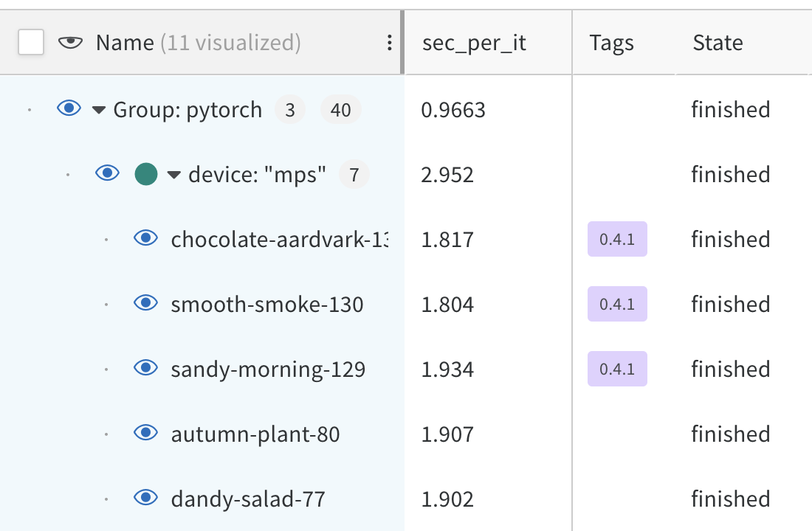Check the select-all runs checkbox
The height and width of the screenshot is (531, 812).
click(x=31, y=42)
